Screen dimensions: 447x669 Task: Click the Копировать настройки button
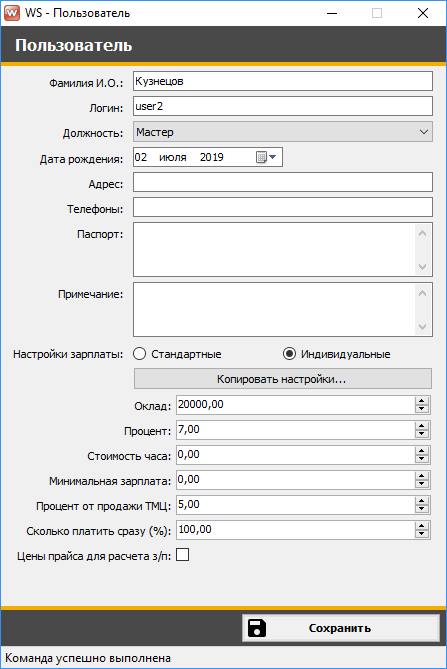[283, 379]
